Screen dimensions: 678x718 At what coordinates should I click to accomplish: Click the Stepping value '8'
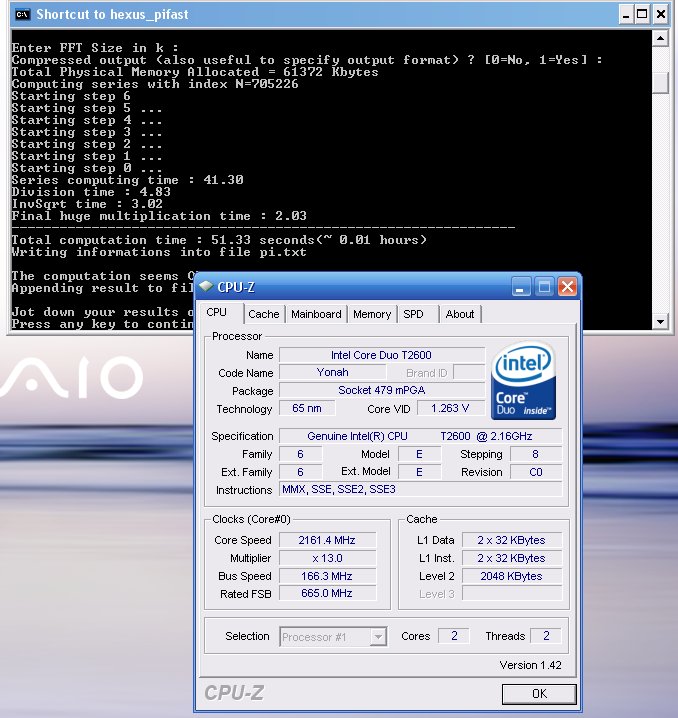[536, 454]
